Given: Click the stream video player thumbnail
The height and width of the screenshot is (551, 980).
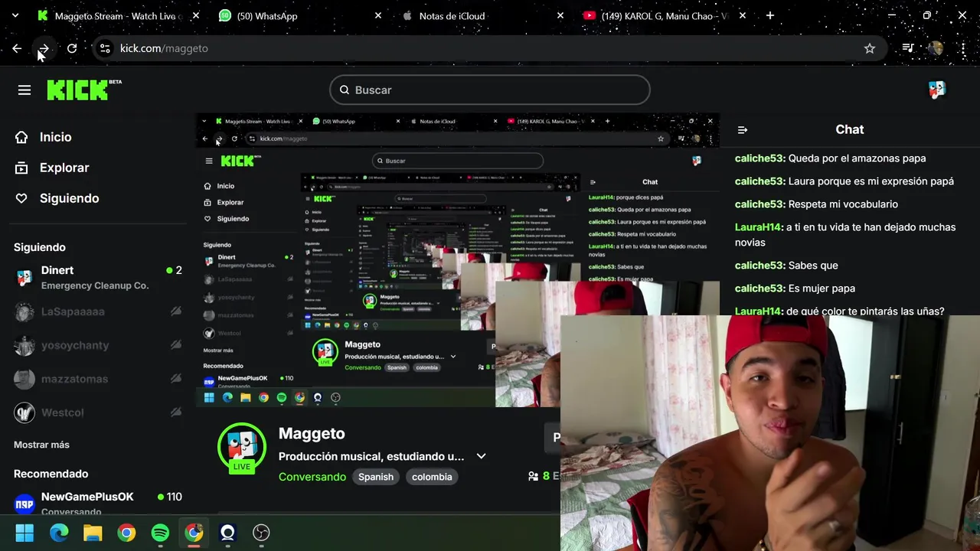Looking at the screenshot, I should click(458, 260).
